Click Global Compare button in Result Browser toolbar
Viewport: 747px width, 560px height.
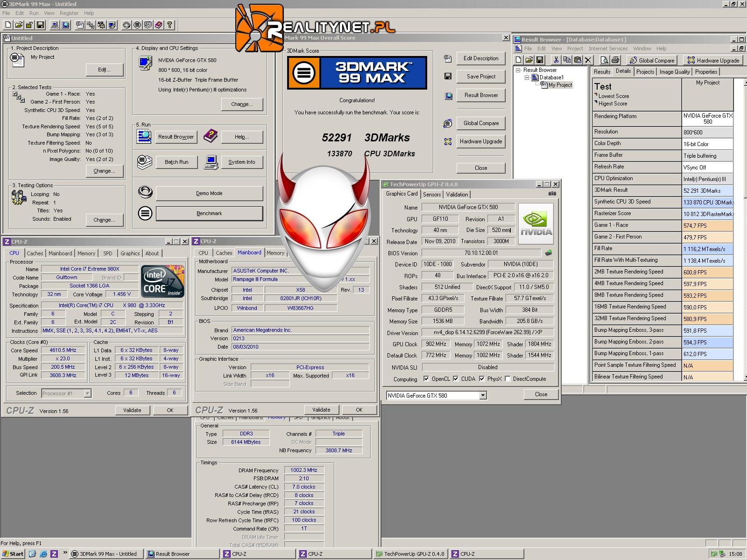click(x=652, y=60)
